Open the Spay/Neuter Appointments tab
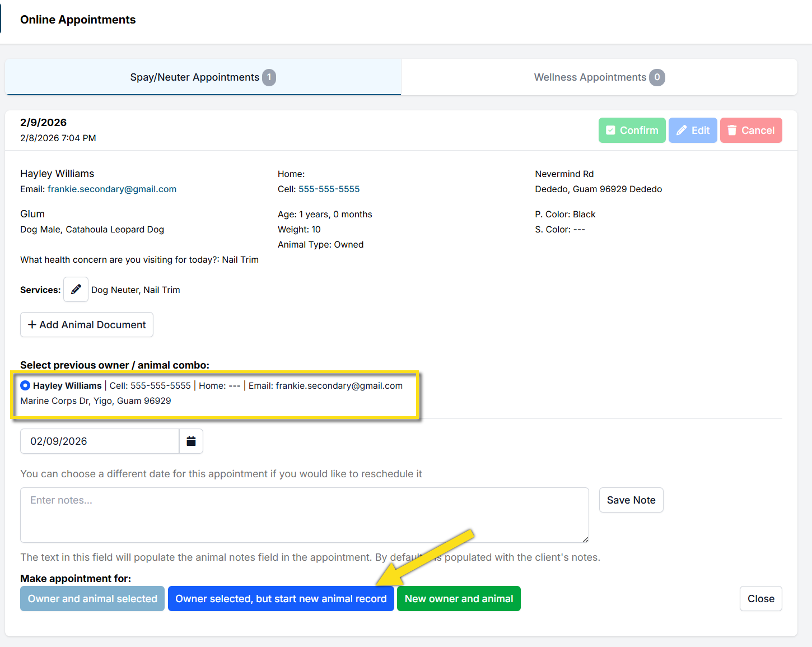This screenshot has height=647, width=812. [x=194, y=77]
